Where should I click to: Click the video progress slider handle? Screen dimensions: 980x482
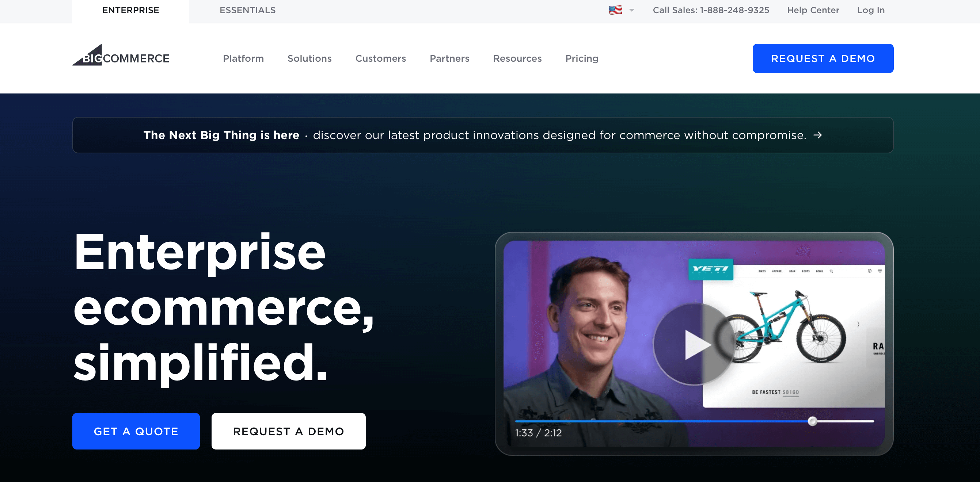point(813,421)
